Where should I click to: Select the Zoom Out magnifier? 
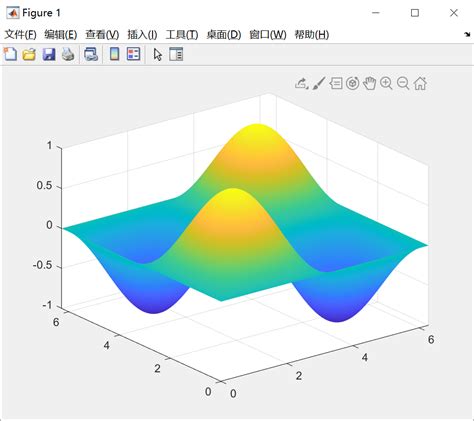[x=403, y=83]
